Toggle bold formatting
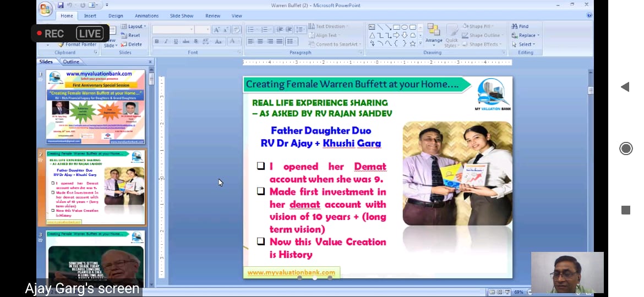The height and width of the screenshot is (297, 644). pos(156,41)
